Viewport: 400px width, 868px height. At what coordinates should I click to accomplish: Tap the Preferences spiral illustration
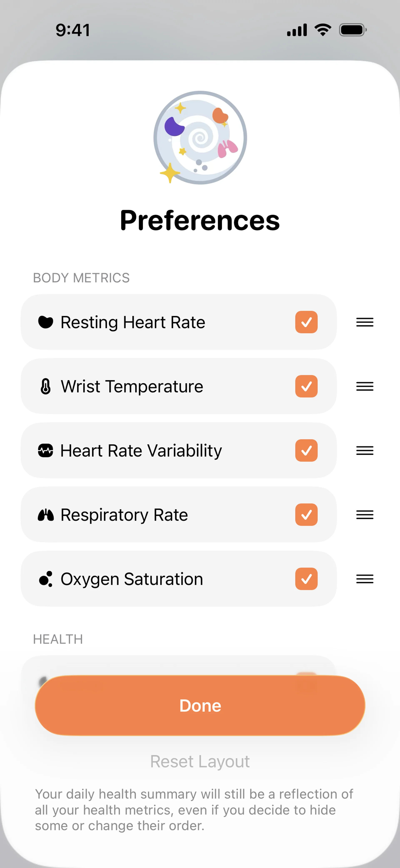pyautogui.click(x=200, y=137)
